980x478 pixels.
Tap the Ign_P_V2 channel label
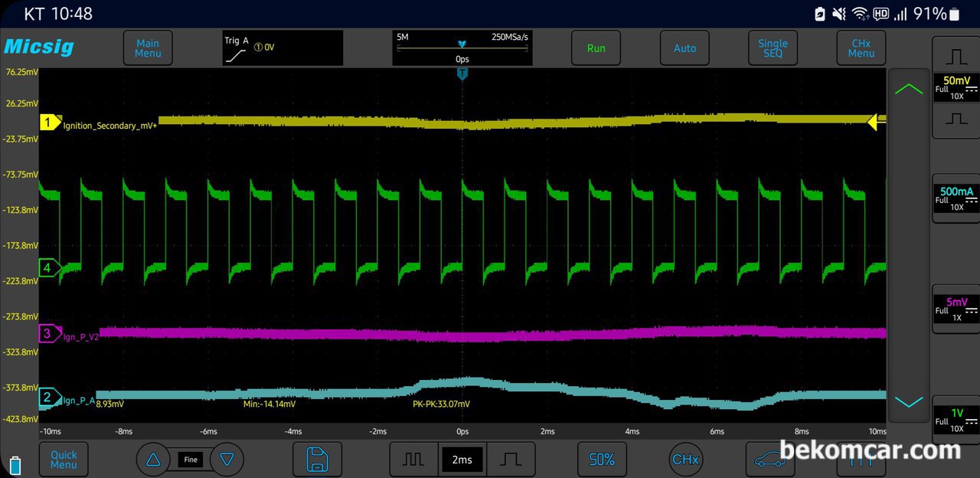point(81,336)
